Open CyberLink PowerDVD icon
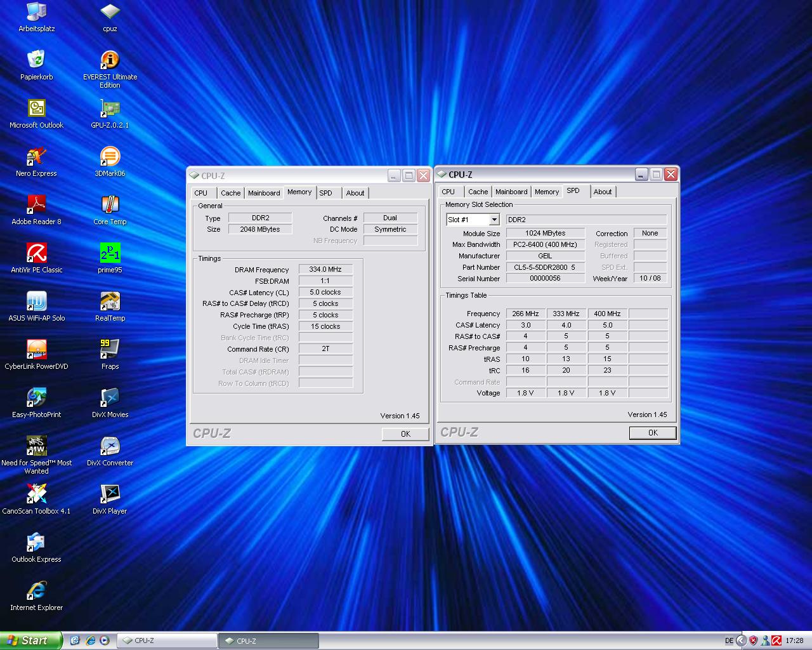The width and height of the screenshot is (812, 650). [x=36, y=355]
